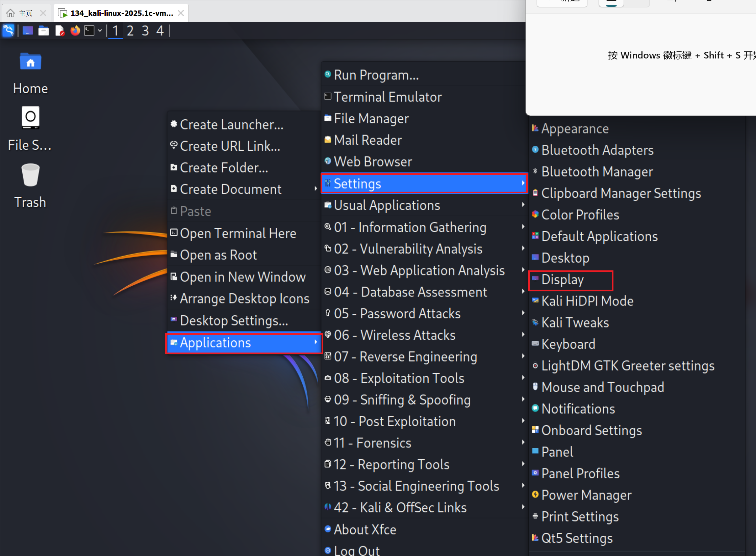
Task: Open the terminal launcher in the panel
Action: point(89,31)
